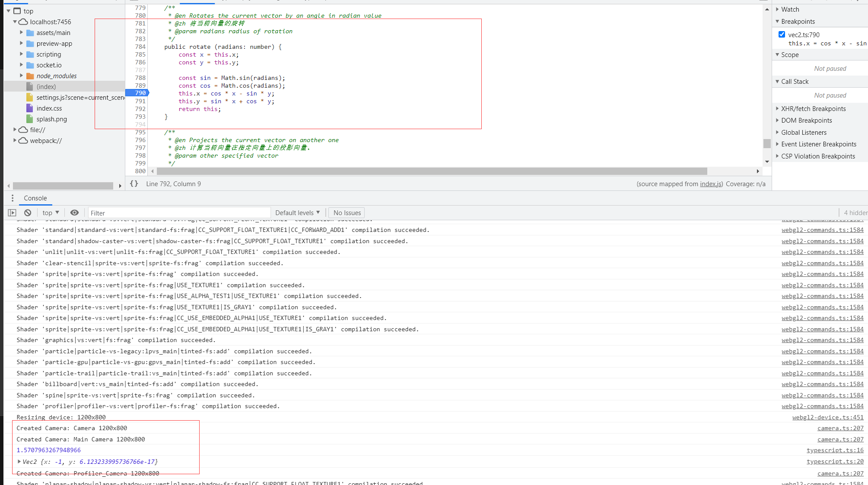This screenshot has height=485, width=868.
Task: Click the clear console icon
Action: click(28, 212)
